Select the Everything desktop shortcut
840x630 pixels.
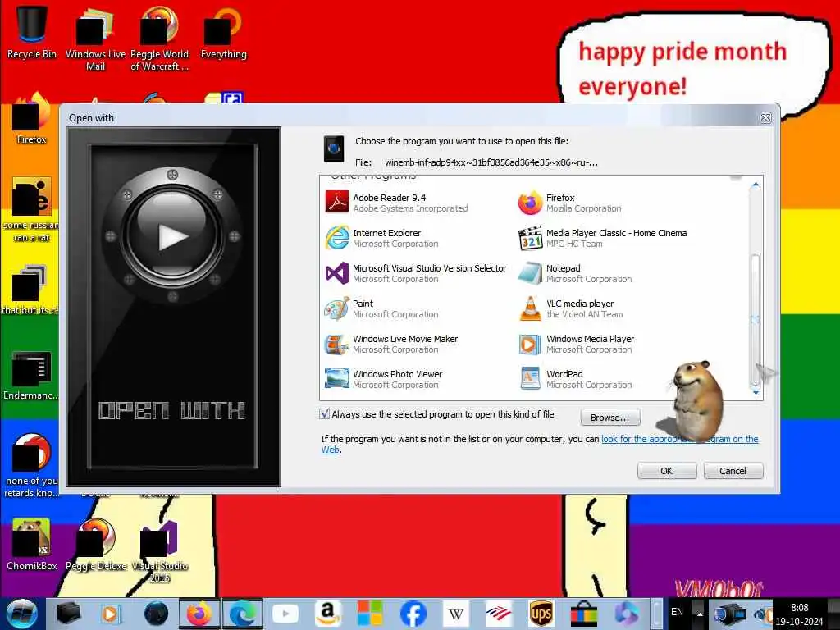click(x=223, y=32)
